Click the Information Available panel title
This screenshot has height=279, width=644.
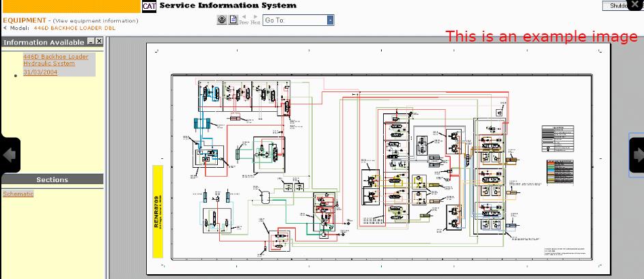pos(44,42)
